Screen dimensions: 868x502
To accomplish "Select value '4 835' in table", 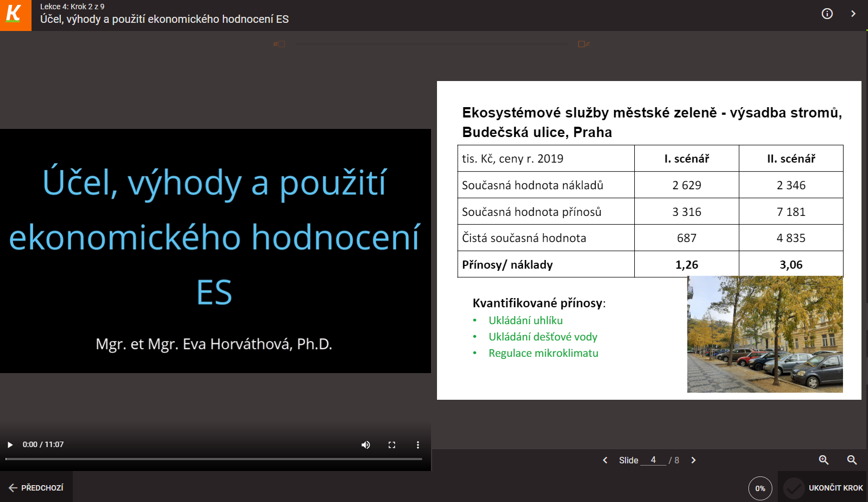I will point(791,238).
